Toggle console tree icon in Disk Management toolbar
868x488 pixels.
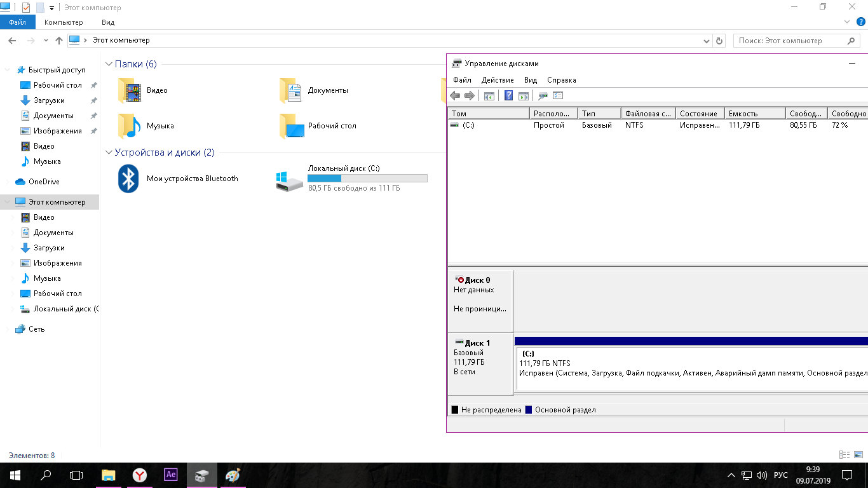[x=489, y=96]
